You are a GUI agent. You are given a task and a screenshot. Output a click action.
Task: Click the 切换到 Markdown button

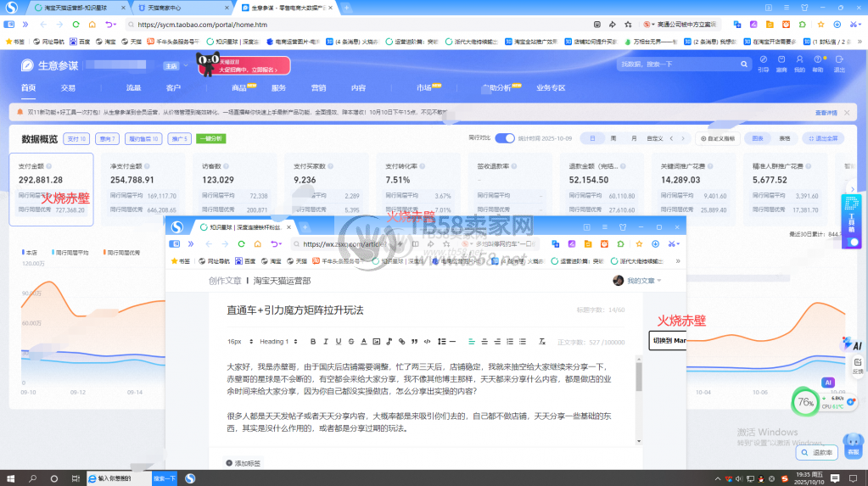tap(668, 340)
